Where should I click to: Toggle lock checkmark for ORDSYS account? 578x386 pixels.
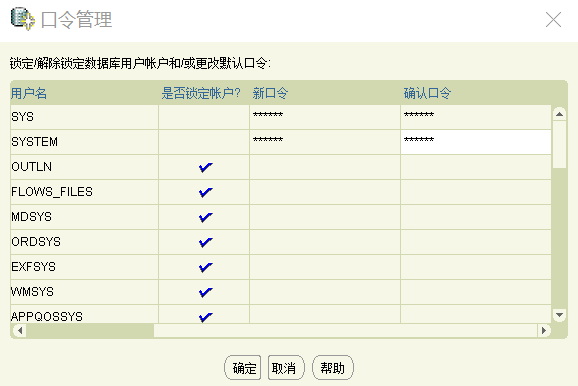click(205, 242)
